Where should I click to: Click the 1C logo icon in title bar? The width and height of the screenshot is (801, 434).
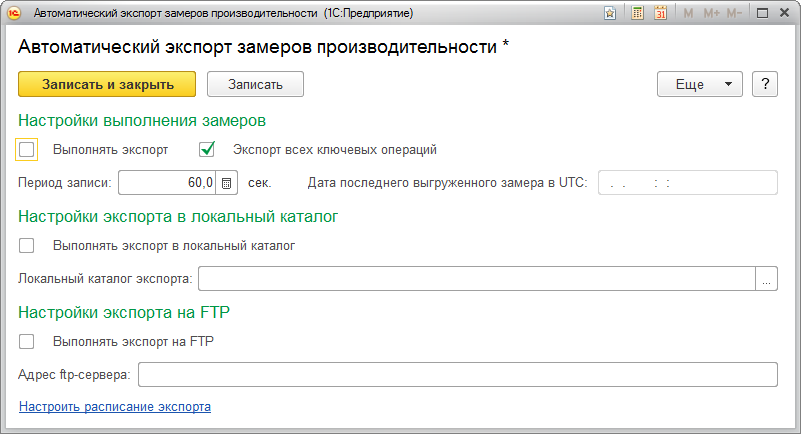pyautogui.click(x=13, y=15)
